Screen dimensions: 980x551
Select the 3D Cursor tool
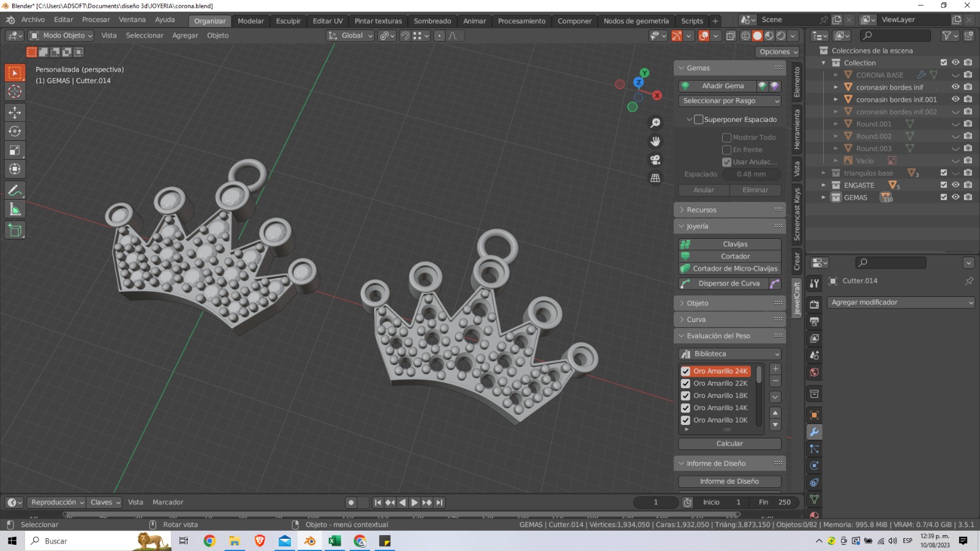tap(15, 92)
